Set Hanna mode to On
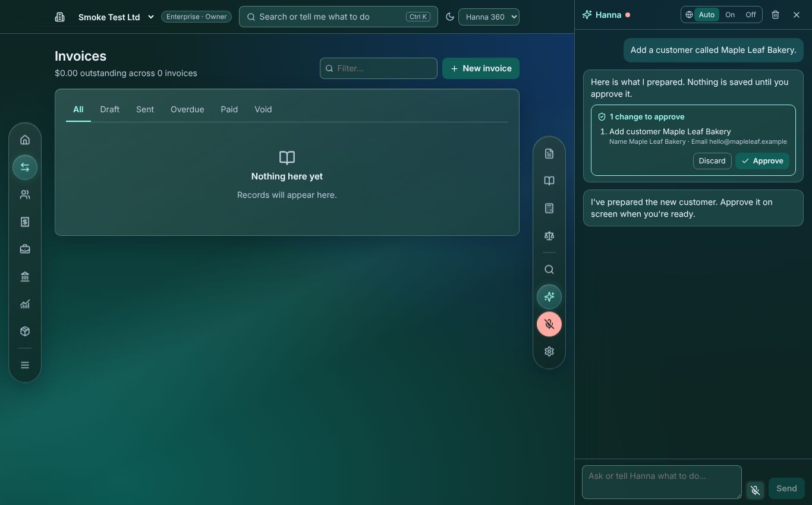Screen dimensions: 812x505 [730, 15]
